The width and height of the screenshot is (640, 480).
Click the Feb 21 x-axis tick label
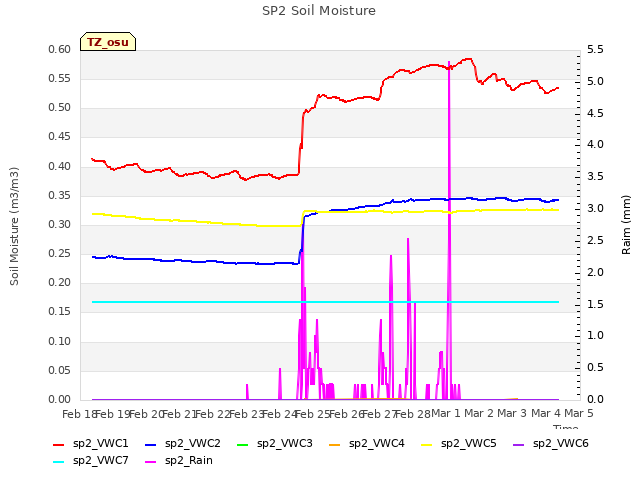[x=179, y=414]
